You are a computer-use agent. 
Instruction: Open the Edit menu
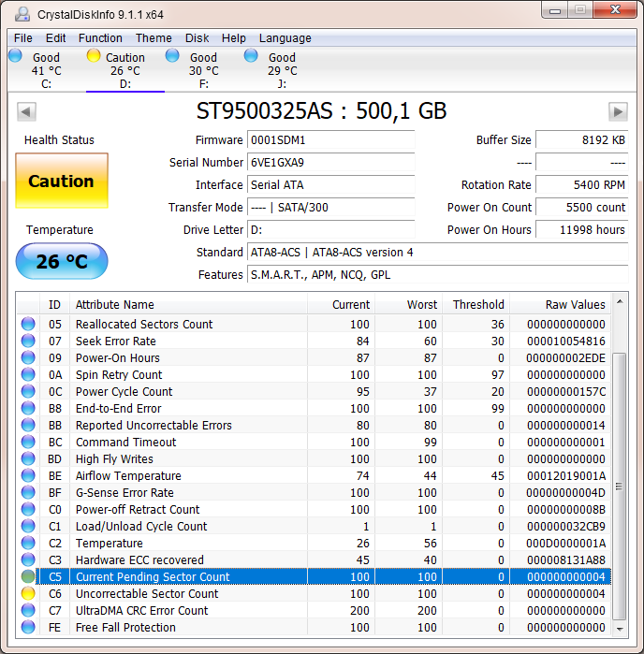coord(55,38)
